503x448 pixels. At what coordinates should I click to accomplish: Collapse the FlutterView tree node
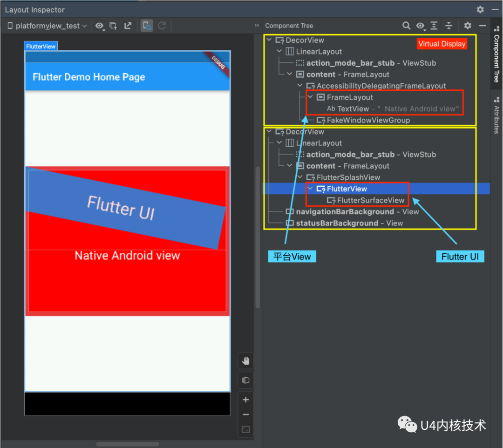(x=311, y=189)
